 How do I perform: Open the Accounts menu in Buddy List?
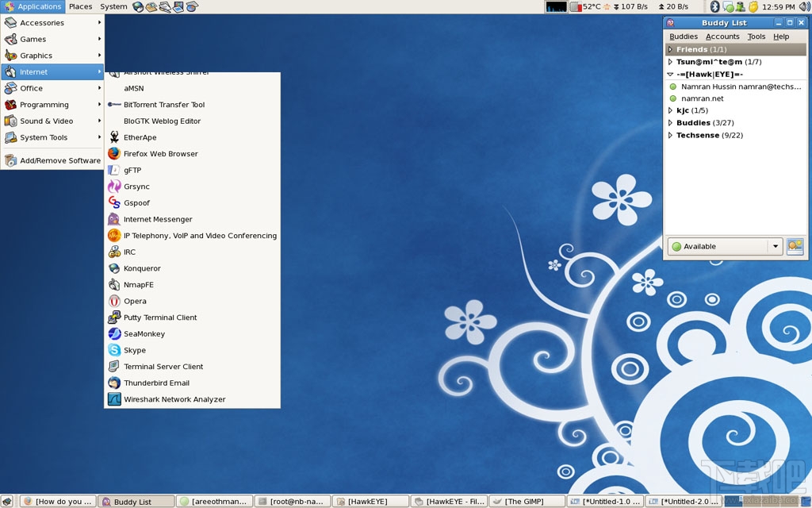click(722, 37)
